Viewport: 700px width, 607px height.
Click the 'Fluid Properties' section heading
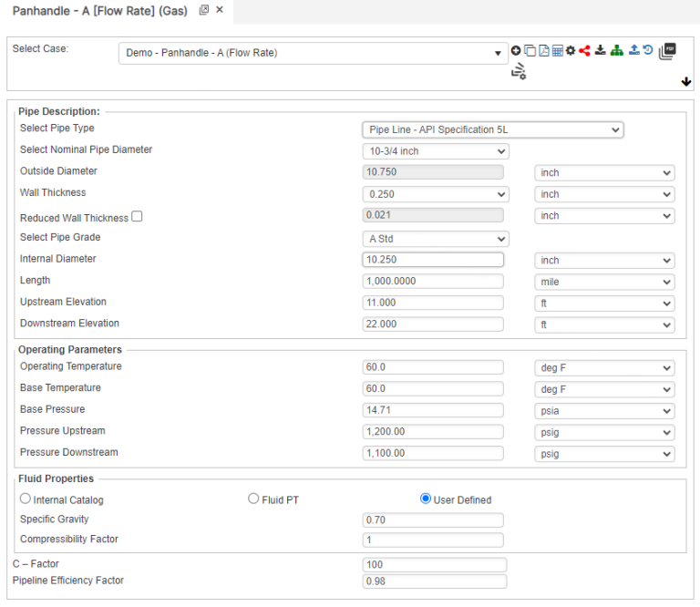[56, 478]
